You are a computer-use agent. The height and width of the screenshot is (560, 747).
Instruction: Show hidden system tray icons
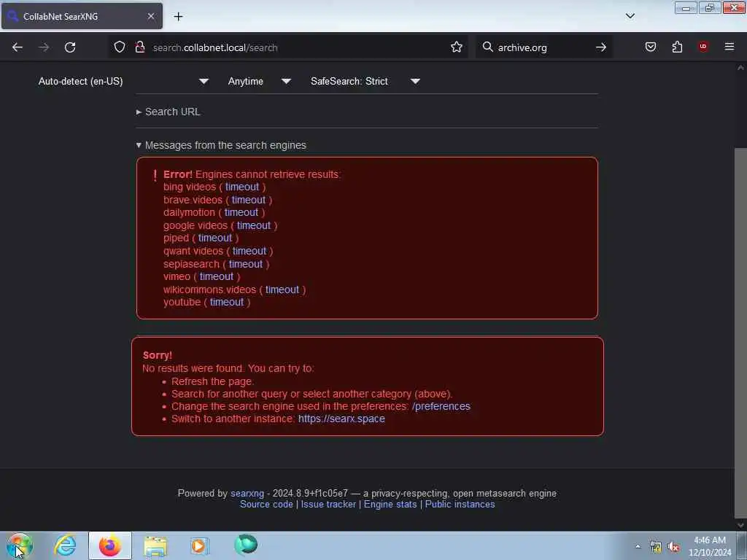[x=638, y=546]
